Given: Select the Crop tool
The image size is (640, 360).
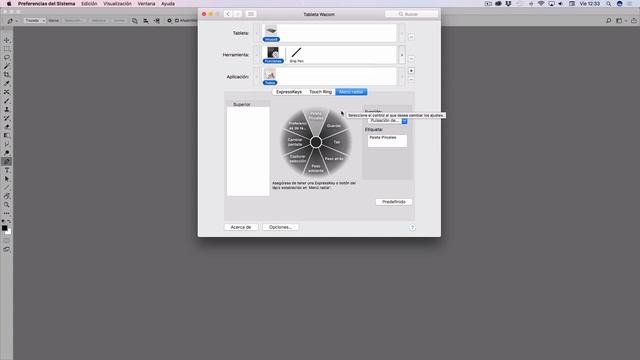Looking at the screenshot, I should coord(7,75).
